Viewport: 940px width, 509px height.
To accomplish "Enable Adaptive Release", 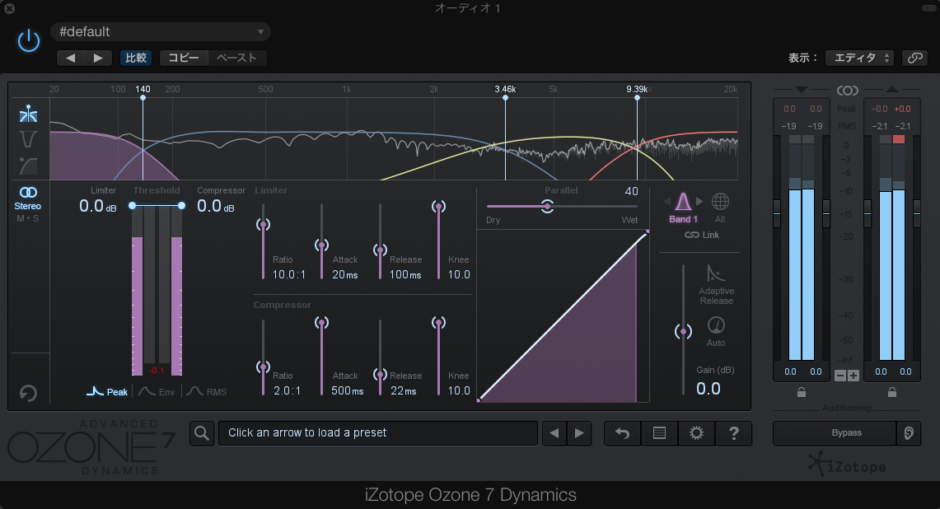I will pos(716,280).
